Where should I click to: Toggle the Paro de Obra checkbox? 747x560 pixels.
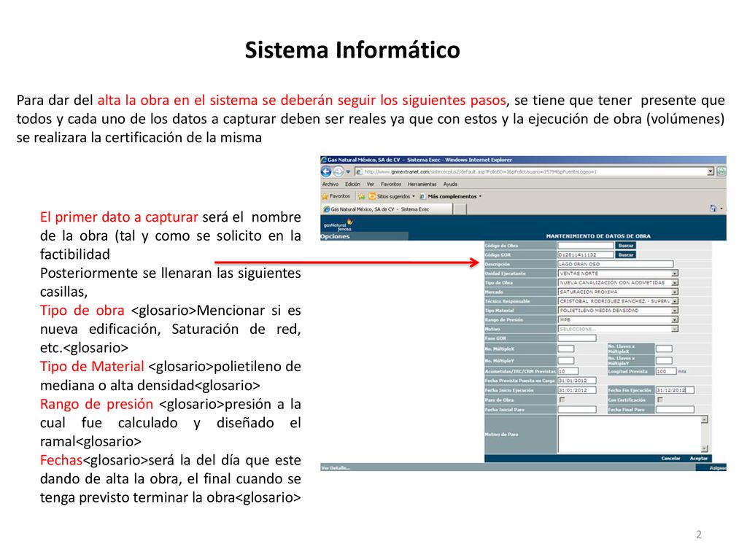562,400
